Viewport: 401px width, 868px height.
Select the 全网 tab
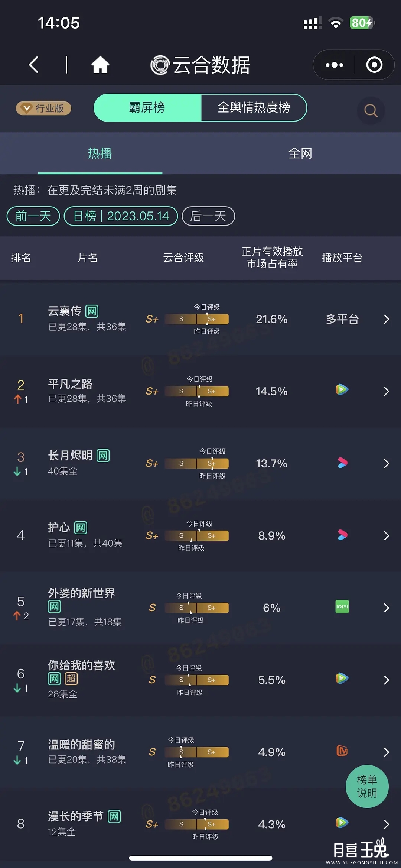(x=300, y=153)
